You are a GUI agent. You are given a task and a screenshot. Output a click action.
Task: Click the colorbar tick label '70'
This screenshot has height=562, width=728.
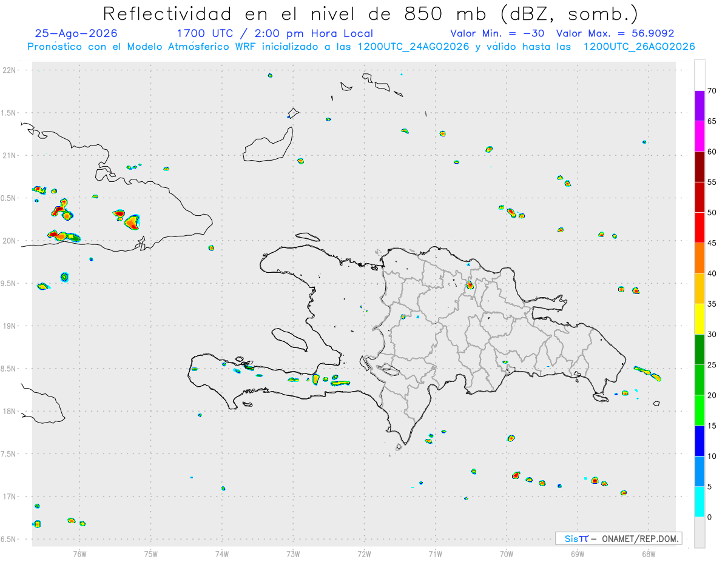[712, 91]
